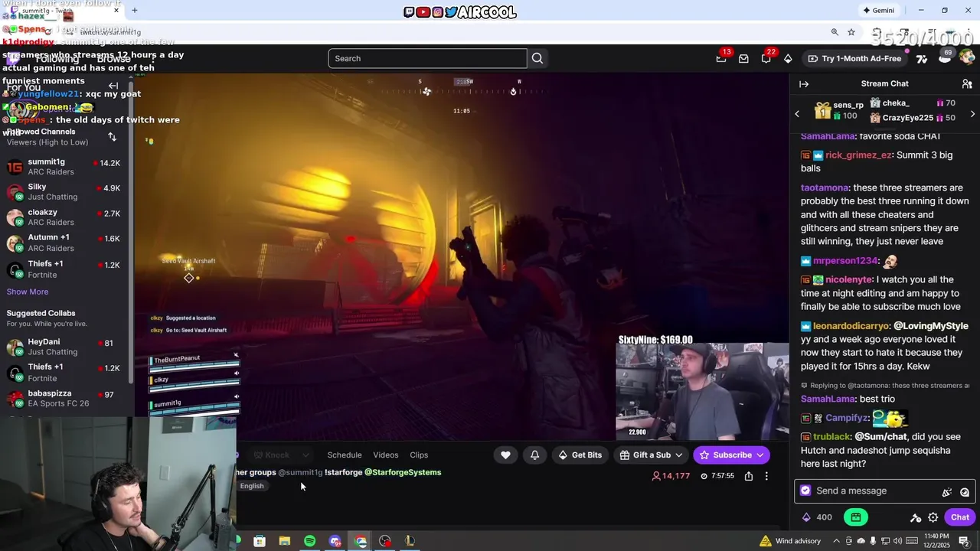Open Prime loot with 13 badge

pos(721,58)
